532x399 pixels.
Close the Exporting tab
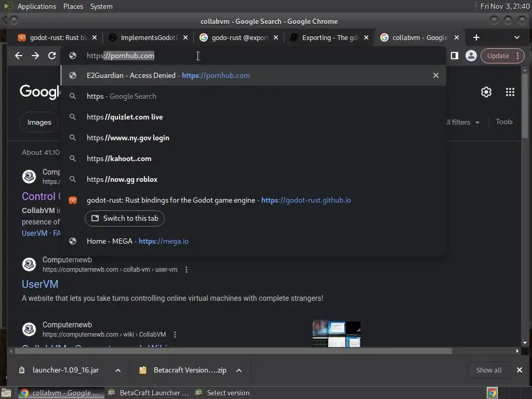pos(366,37)
